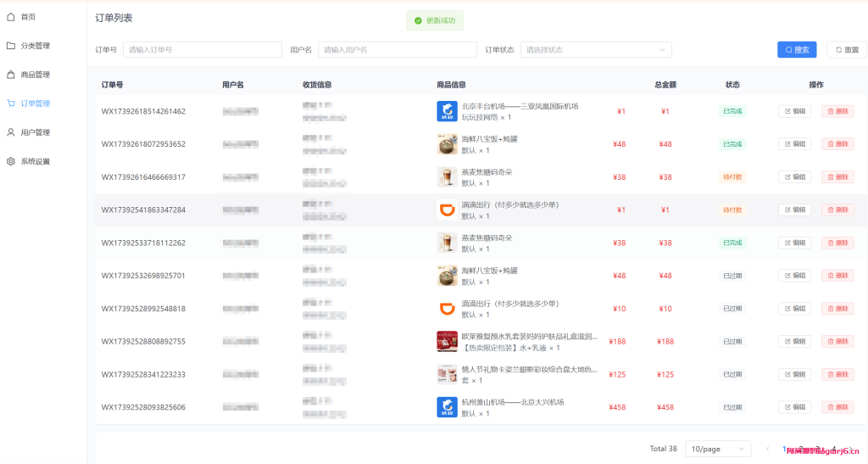Focus the 订单号 search input
This screenshot has height=464, width=868.
[202, 50]
